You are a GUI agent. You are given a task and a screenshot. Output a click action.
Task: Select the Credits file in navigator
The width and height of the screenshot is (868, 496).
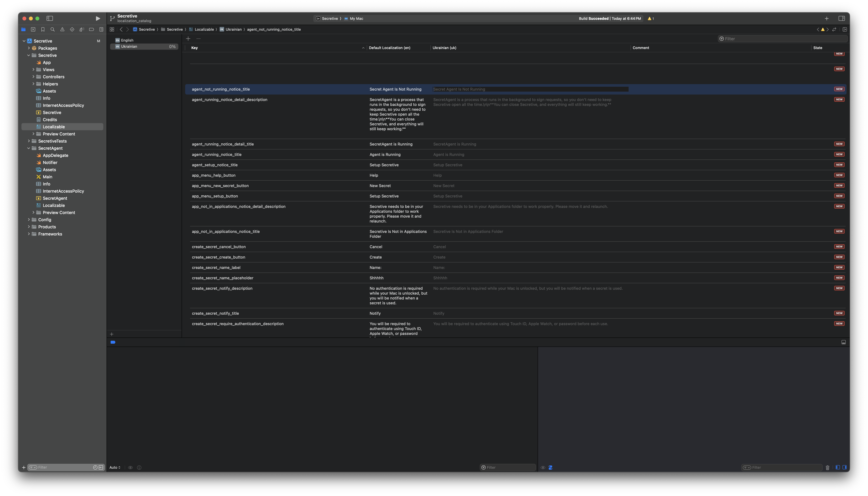click(50, 120)
